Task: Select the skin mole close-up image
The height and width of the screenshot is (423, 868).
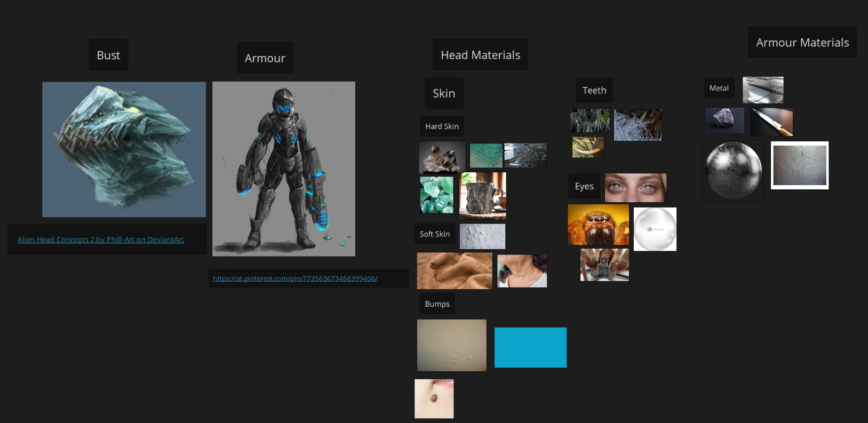Action: coord(434,398)
